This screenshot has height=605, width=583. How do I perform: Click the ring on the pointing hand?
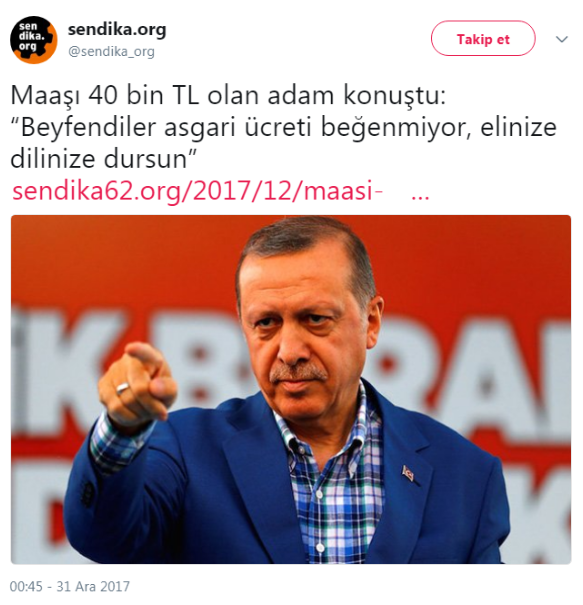(x=123, y=388)
